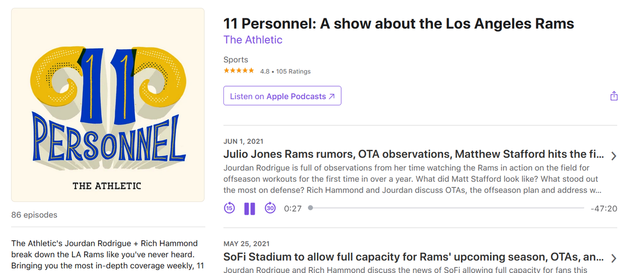
Task: Click the progress slider knob
Action: click(x=310, y=208)
